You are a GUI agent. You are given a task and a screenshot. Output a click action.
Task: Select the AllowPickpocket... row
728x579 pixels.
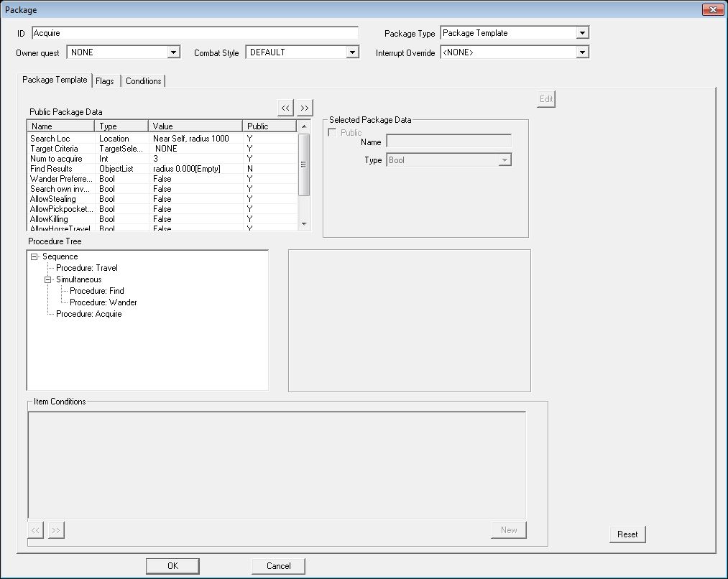coord(162,209)
